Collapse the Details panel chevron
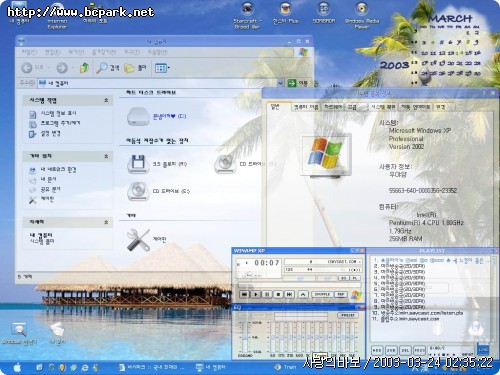The image size is (500, 375). click(x=106, y=222)
